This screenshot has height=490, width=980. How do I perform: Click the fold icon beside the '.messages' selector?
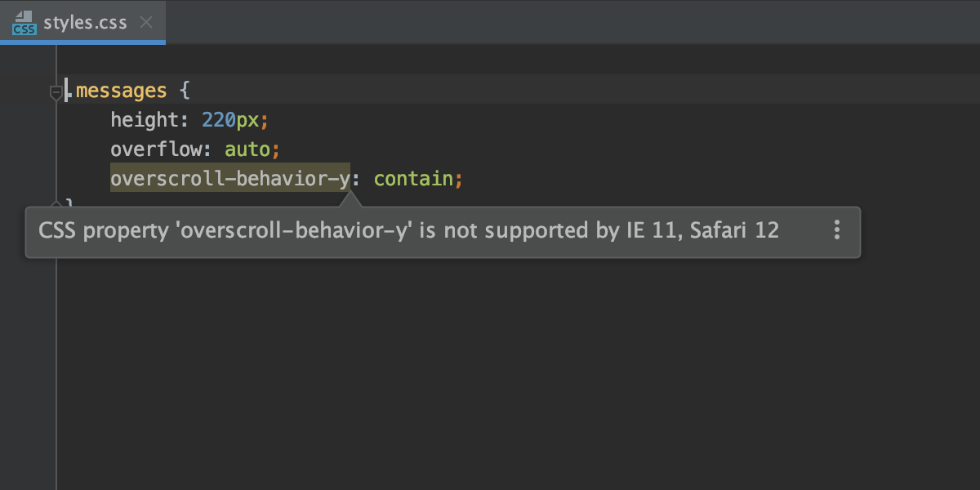pyautogui.click(x=58, y=90)
